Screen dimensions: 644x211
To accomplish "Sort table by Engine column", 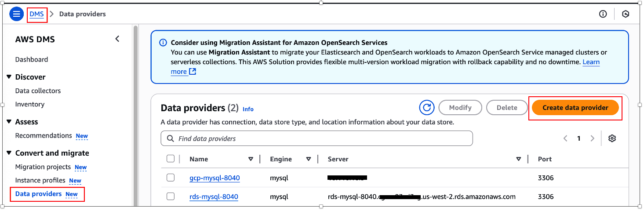I will [309, 159].
